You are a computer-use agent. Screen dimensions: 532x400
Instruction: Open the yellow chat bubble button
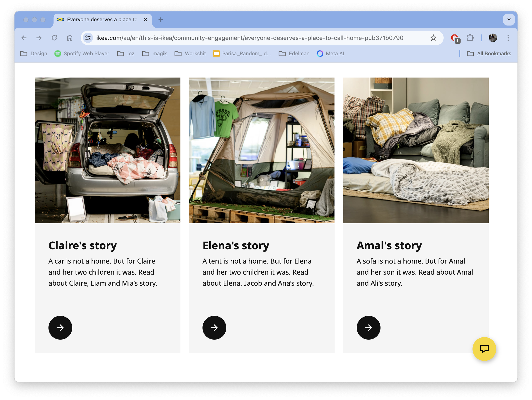484,348
